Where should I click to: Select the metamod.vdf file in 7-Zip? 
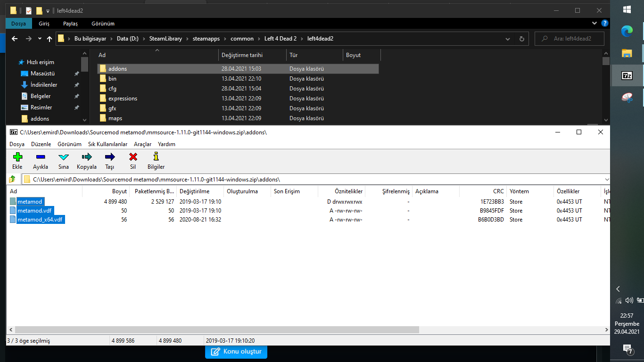34,211
